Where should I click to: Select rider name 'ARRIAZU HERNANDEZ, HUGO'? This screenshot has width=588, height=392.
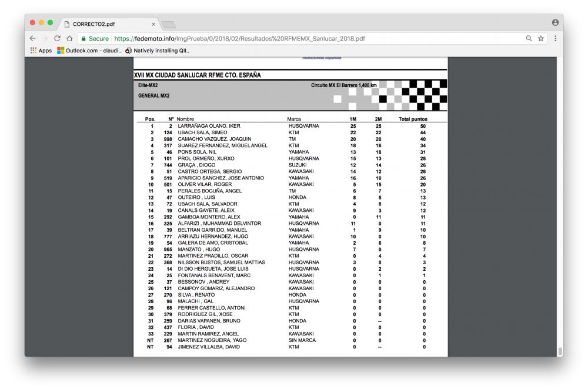tap(213, 237)
